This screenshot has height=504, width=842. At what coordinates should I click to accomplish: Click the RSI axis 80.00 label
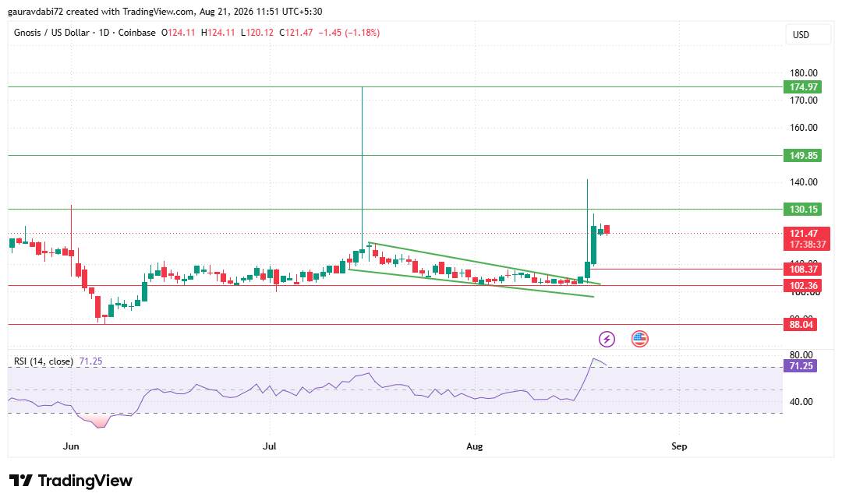tap(801, 354)
